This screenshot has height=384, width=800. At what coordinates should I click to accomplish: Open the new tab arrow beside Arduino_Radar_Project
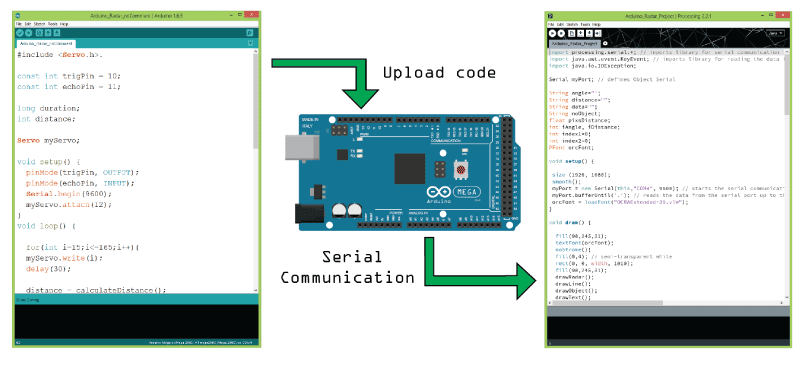[605, 43]
